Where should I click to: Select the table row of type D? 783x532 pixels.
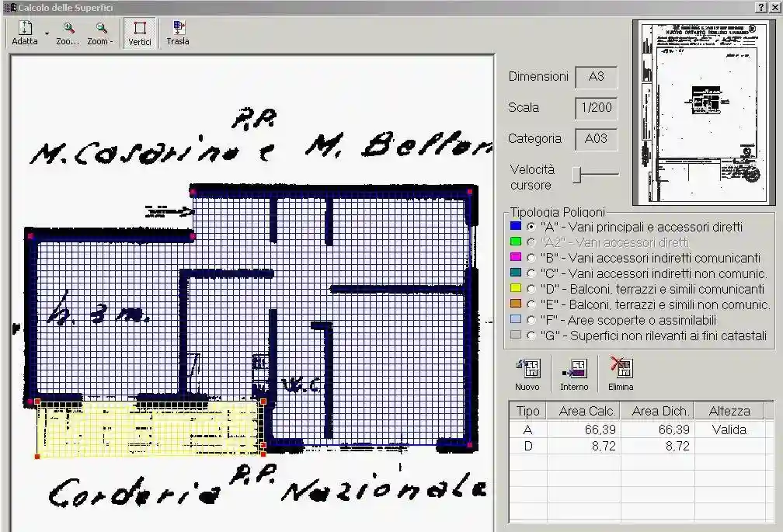pyautogui.click(x=637, y=446)
